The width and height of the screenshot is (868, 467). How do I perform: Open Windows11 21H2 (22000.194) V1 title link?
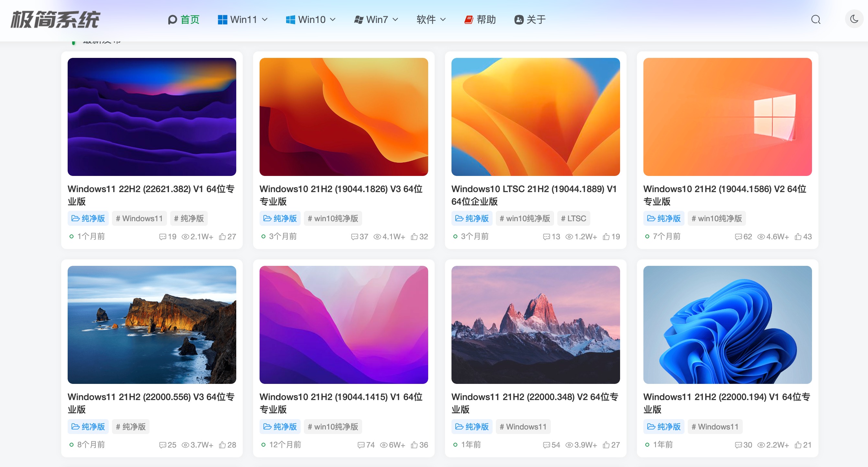[x=727, y=403]
